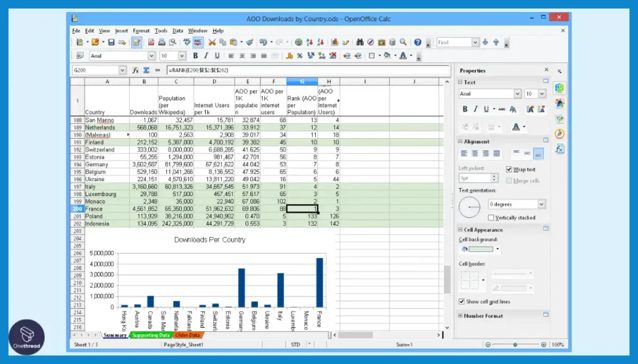Click the Align Center Horizontally toolbar button
Screen dimensions: 638x364
point(242,56)
